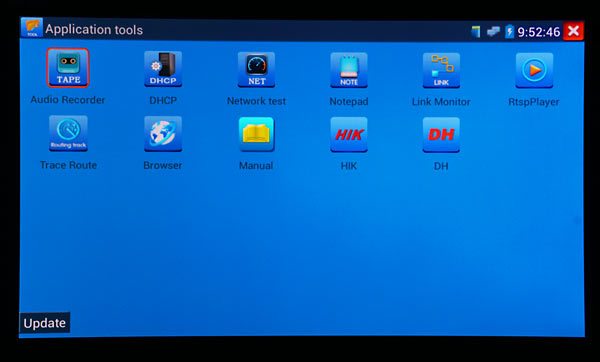The image size is (600, 362).
Task: Click the Browser text label
Action: (163, 166)
